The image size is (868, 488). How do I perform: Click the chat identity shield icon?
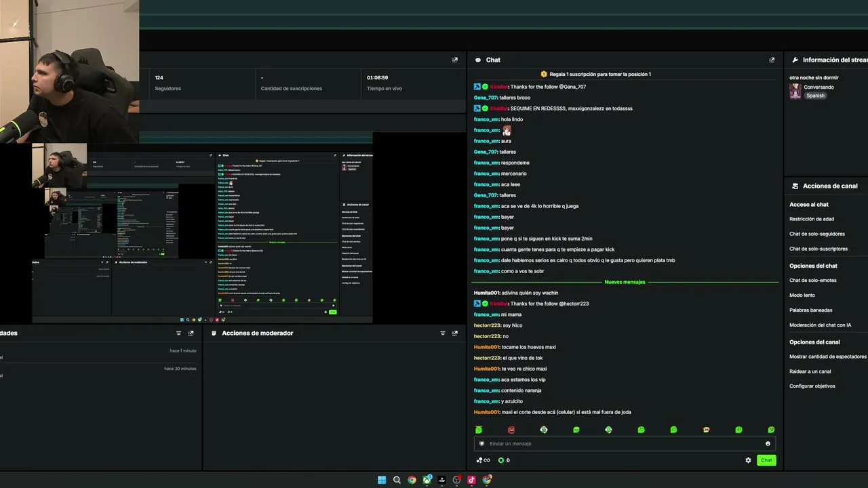[x=482, y=443]
